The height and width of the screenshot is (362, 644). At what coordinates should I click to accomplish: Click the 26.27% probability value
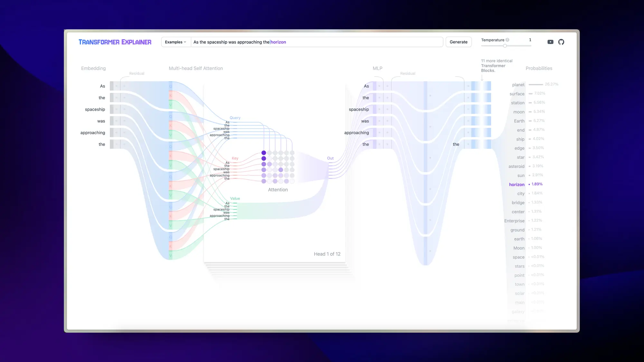point(552,84)
